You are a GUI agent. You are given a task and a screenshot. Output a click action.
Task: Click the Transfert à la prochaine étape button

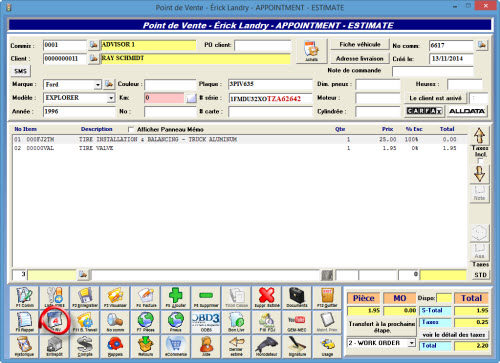pos(382,327)
